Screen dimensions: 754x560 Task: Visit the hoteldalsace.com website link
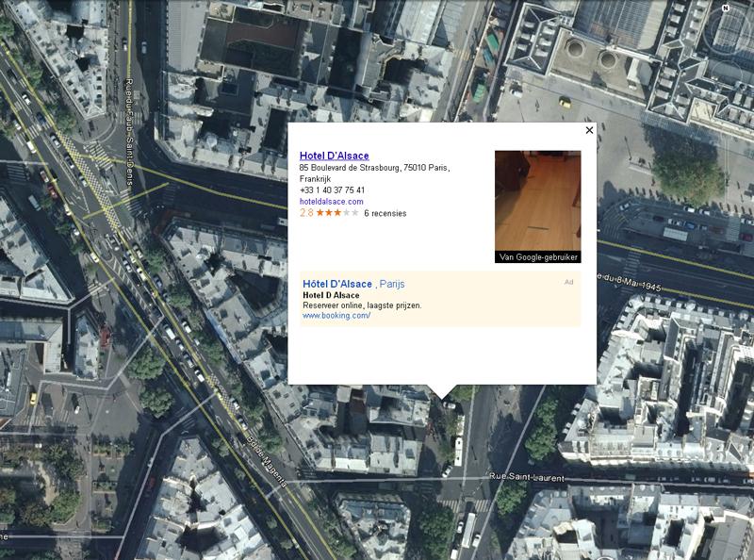[332, 202]
